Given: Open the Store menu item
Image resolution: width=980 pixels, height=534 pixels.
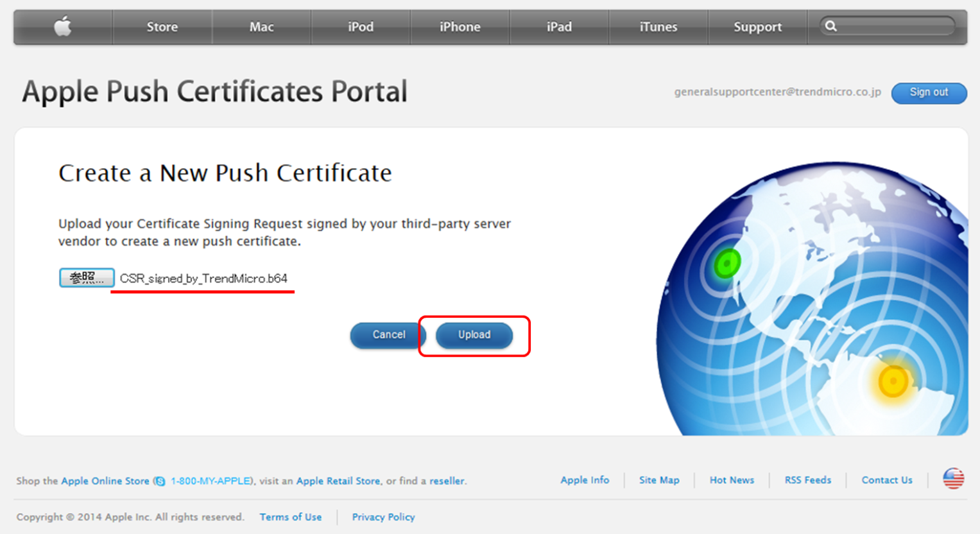Looking at the screenshot, I should click(x=162, y=27).
